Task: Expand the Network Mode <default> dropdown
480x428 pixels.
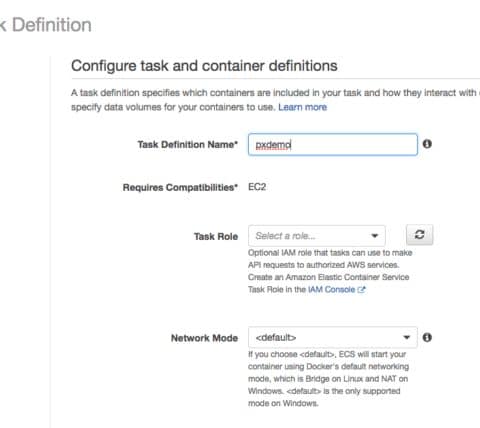Action: pyautogui.click(x=333, y=337)
